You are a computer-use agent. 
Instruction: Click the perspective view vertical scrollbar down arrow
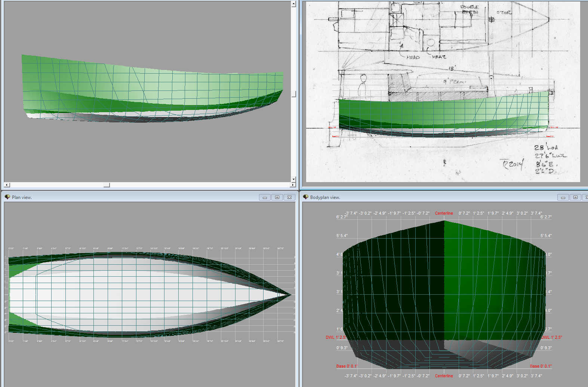pyautogui.click(x=293, y=179)
